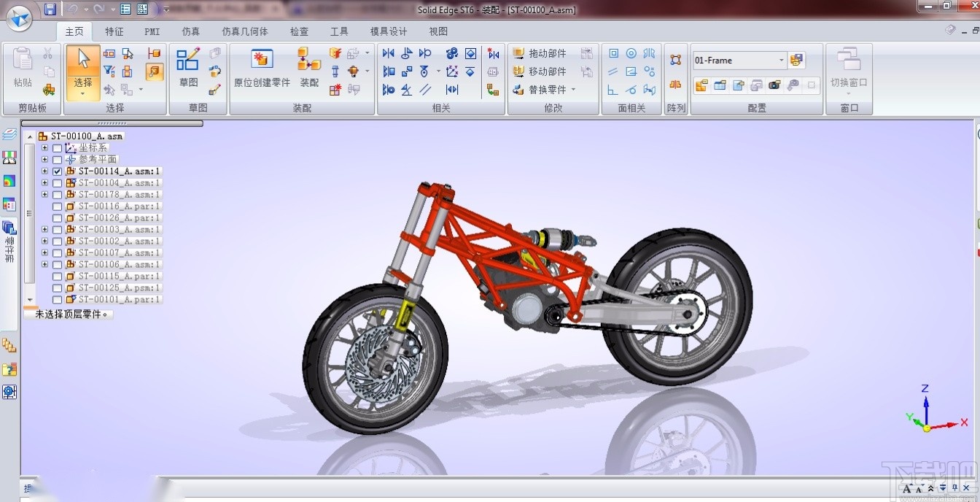Save the document from quick access toolbar

coord(50,9)
